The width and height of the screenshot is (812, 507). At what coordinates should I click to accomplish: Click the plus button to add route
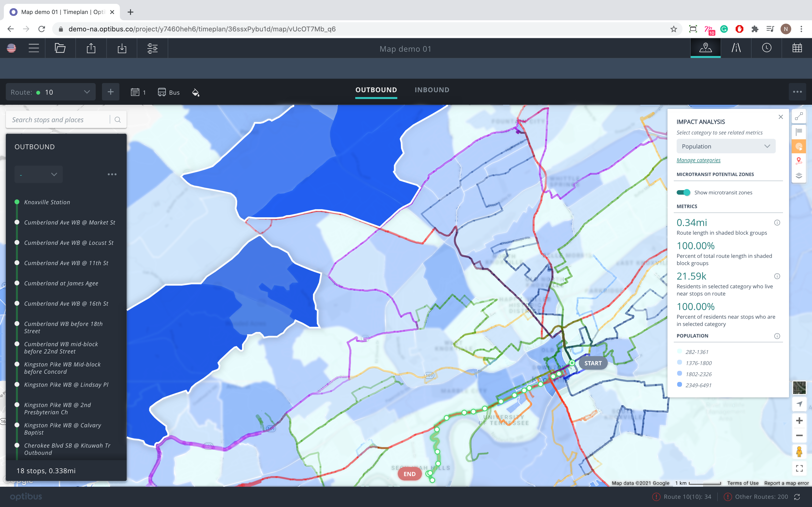click(110, 92)
